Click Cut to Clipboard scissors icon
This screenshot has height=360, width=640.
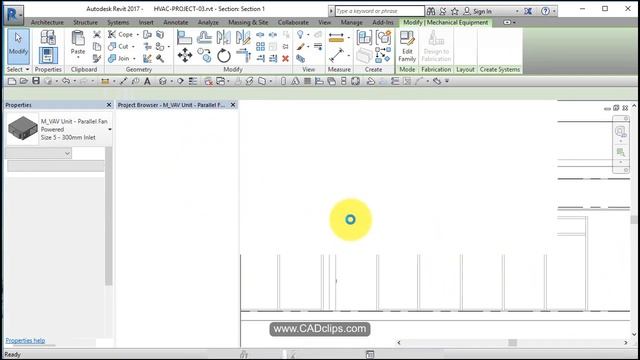pyautogui.click(x=97, y=35)
